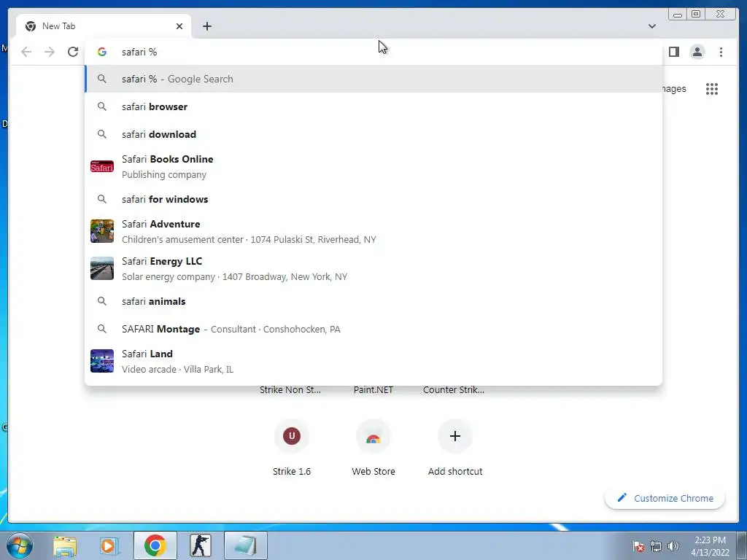
Task: Click the Chrome taskbar icon
Action: click(155, 545)
